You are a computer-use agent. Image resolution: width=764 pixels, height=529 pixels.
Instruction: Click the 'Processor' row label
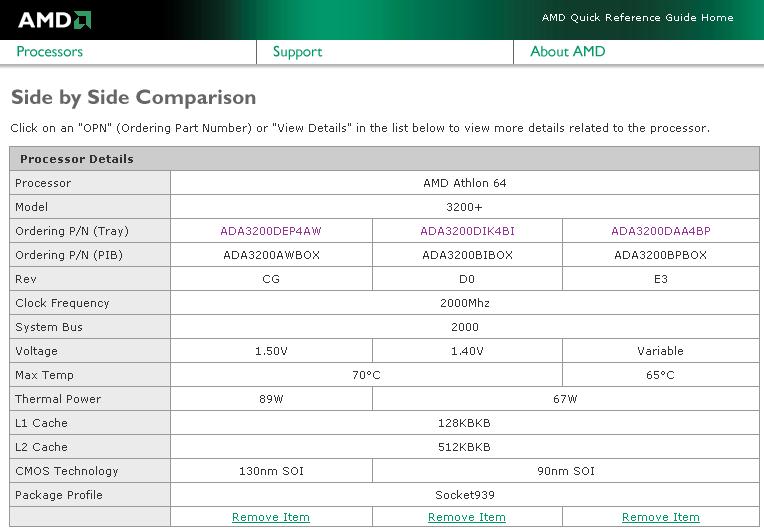43,183
